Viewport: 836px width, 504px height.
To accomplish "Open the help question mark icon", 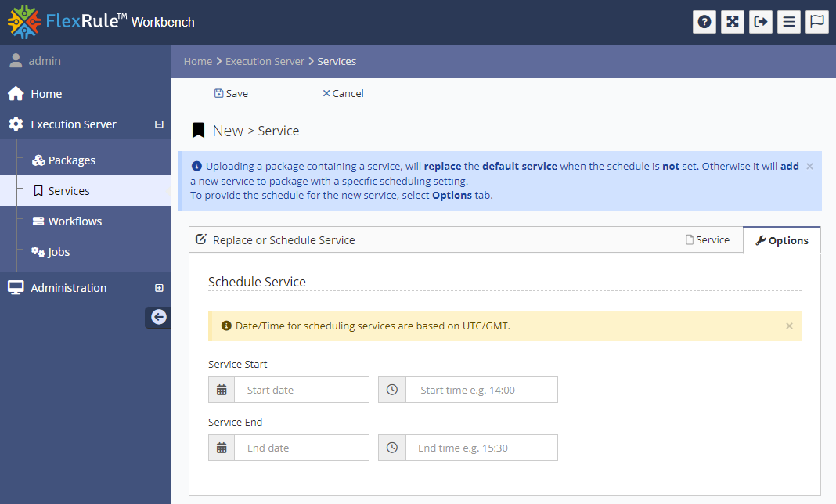I will click(704, 22).
